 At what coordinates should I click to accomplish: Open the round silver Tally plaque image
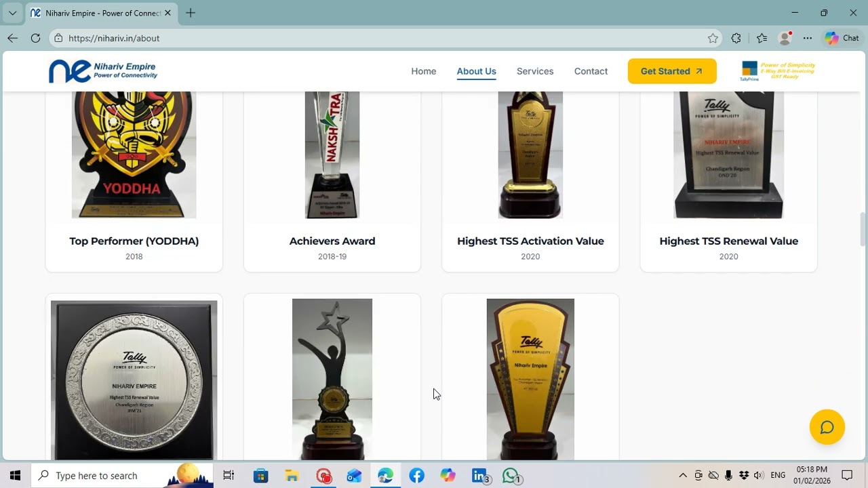point(134,380)
